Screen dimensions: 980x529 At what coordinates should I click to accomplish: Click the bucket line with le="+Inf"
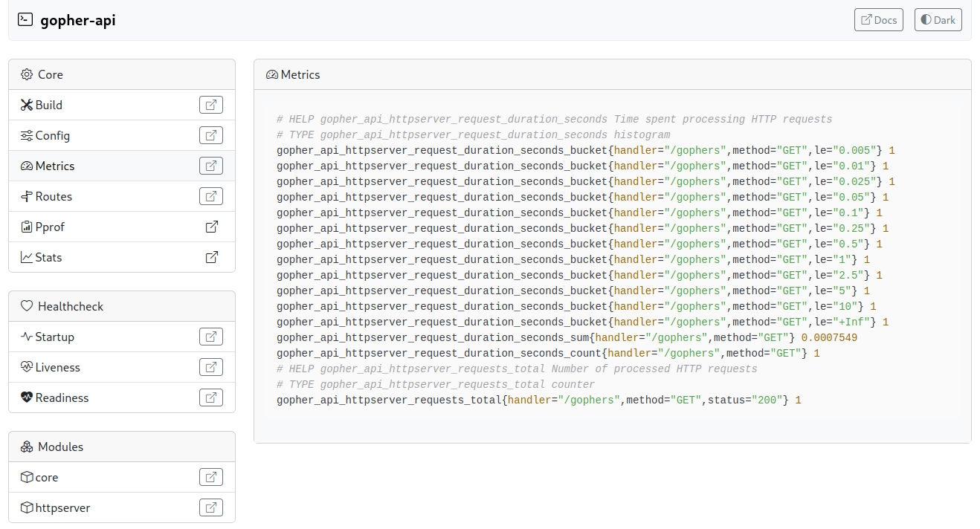pos(583,322)
